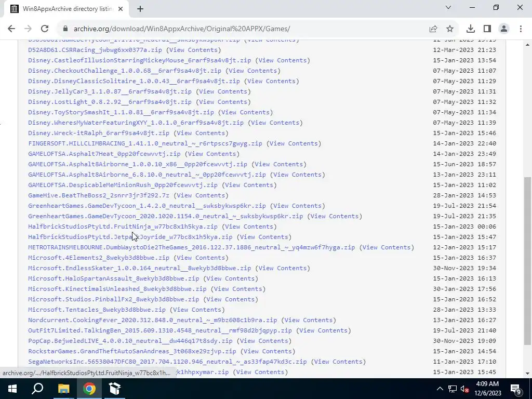Download GAMELOFTSA.Asphalt8Airborne_1.0.0.10 zip
532x399 pixels.
point(138,164)
